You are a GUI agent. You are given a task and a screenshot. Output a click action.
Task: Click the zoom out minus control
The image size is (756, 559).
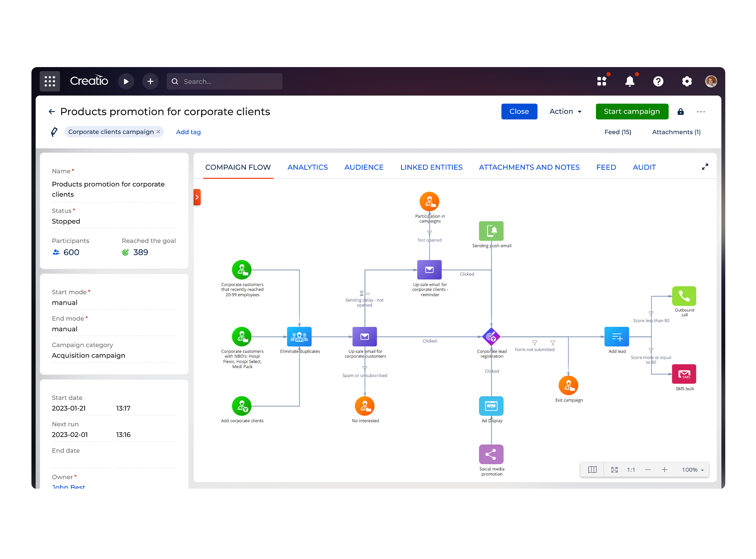click(x=648, y=470)
